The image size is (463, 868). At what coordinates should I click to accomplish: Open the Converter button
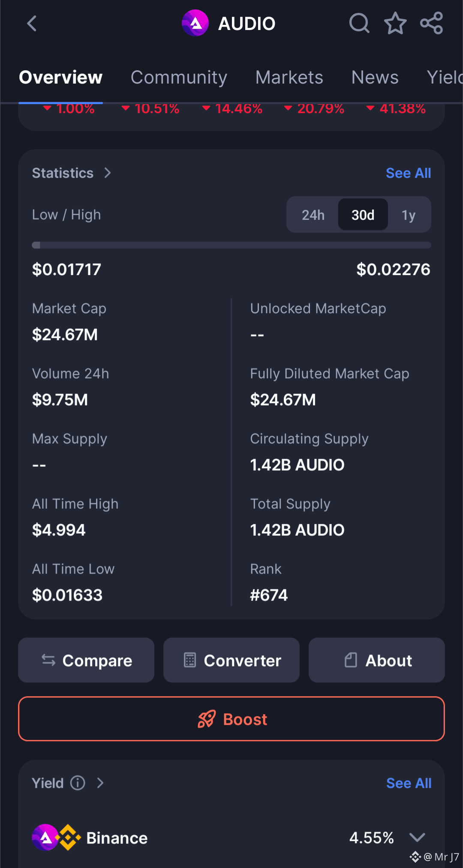(x=231, y=660)
